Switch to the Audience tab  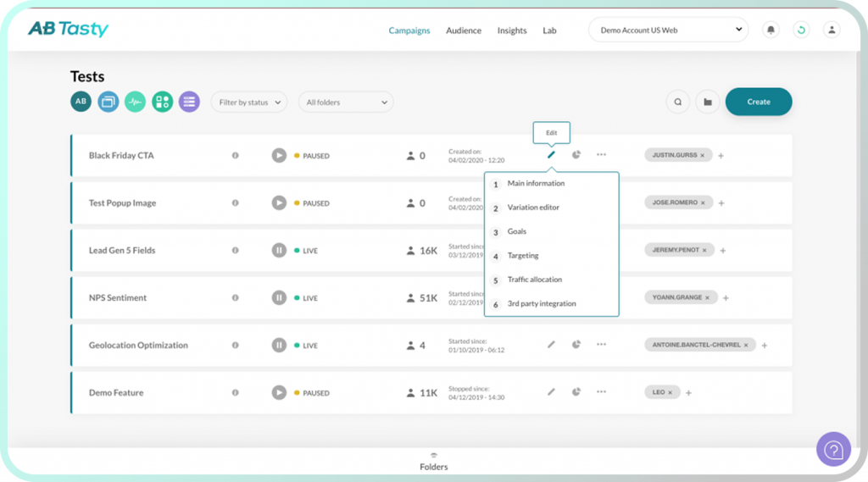[464, 30]
